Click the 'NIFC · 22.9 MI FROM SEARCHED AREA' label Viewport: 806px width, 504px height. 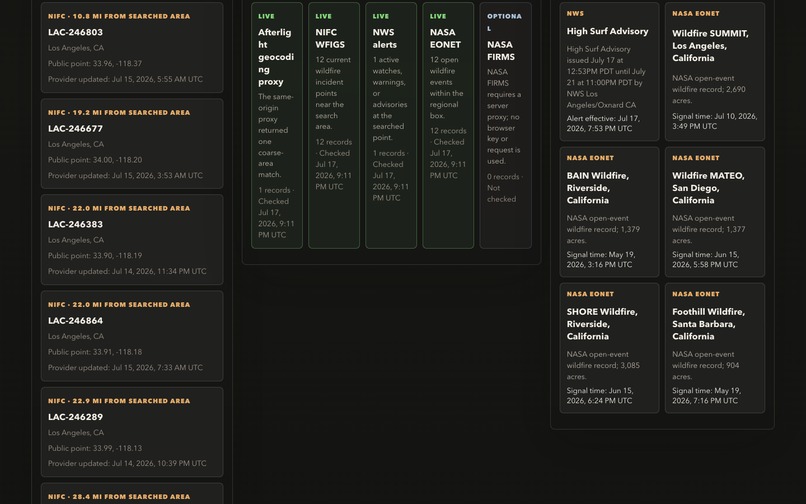[x=119, y=401]
